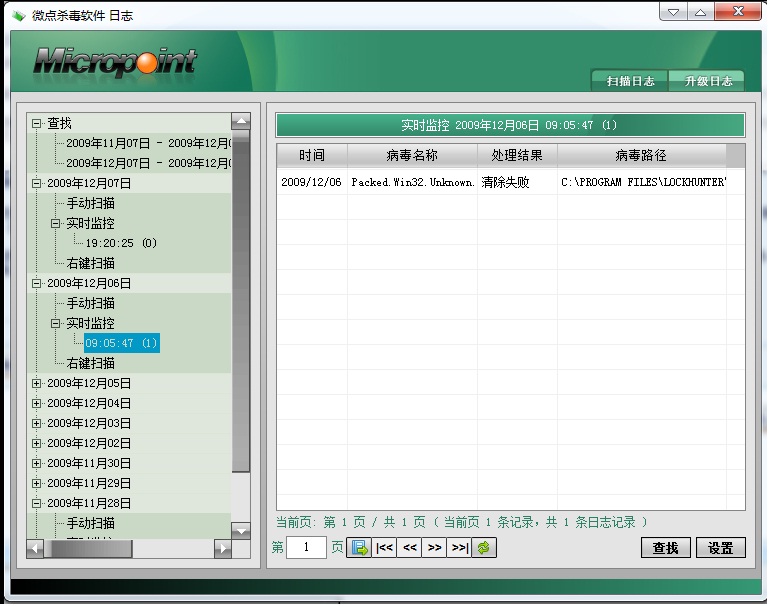Select 手动扫描 under 2009年12月07日
This screenshot has height=606, width=771.
pyautogui.click(x=90, y=203)
